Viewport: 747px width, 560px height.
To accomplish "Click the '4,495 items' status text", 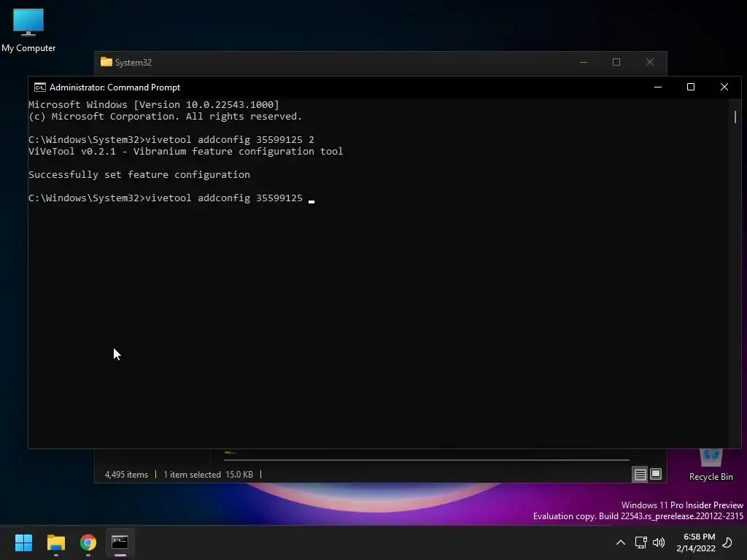I will 126,474.
